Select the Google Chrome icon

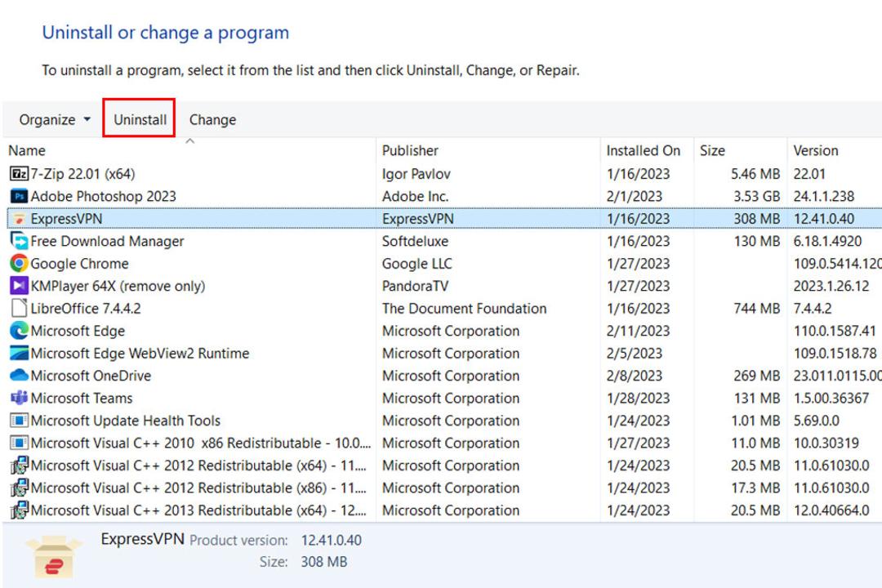[19, 263]
